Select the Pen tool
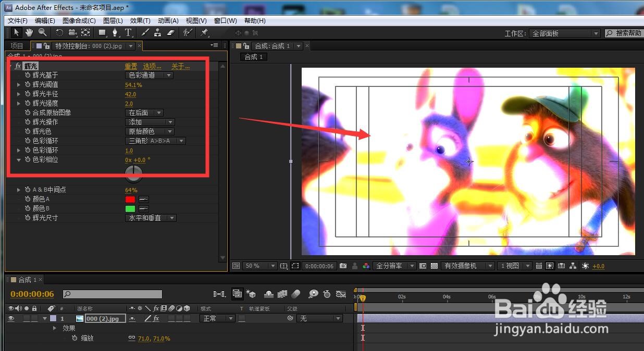This screenshot has height=351, width=644. coord(115,32)
